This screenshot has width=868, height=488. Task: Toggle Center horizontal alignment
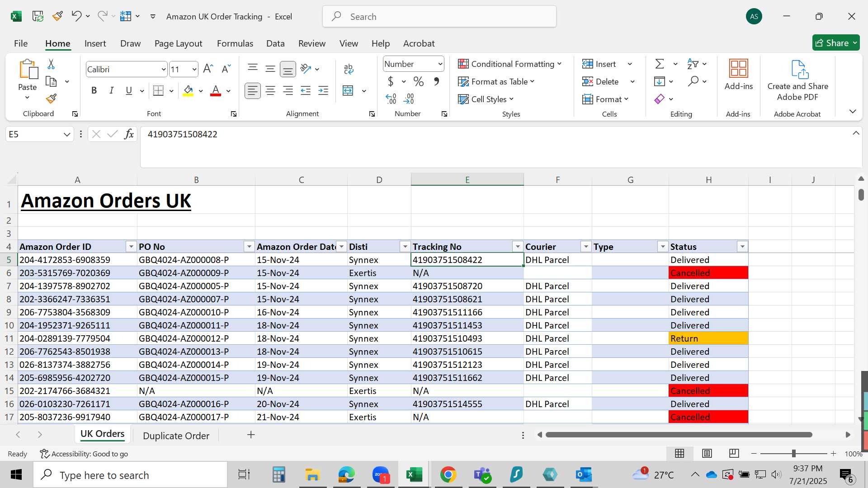(270, 91)
